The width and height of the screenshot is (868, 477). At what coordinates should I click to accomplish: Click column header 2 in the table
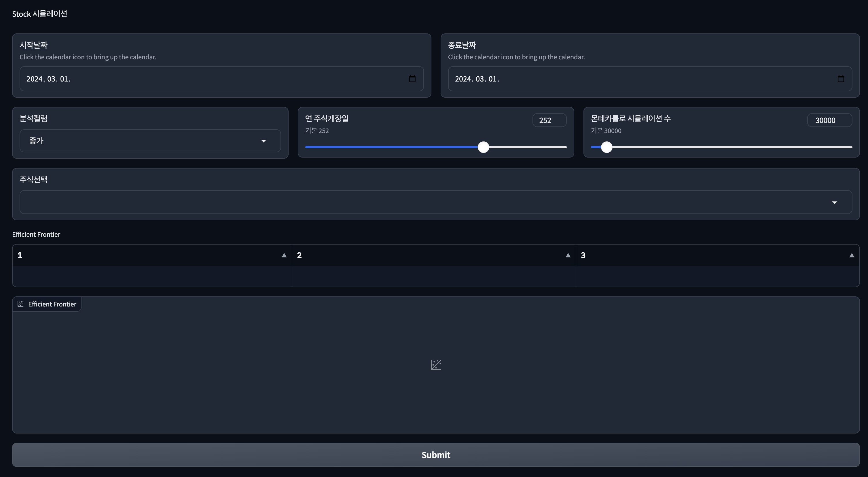300,255
